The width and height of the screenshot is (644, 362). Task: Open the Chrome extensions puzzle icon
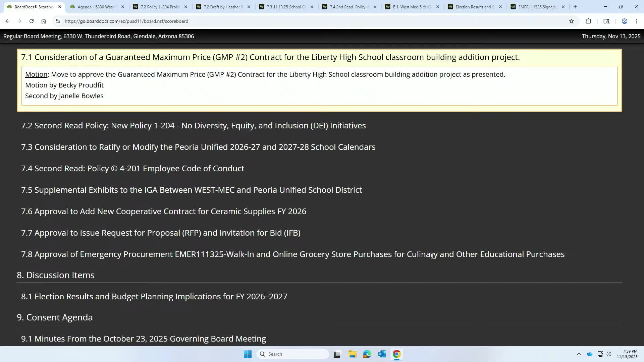589,21
